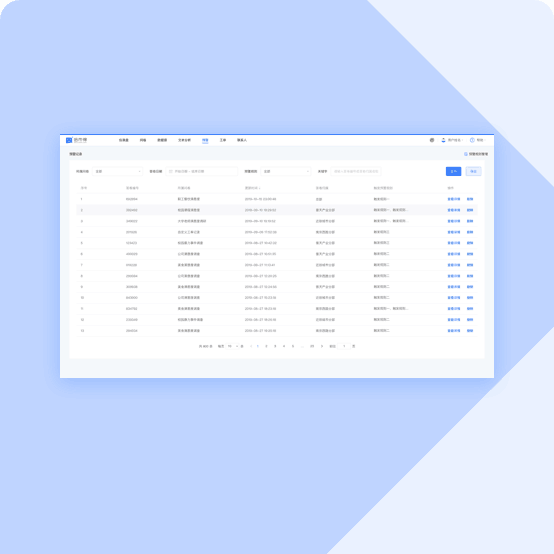Expand the first filter dropdown showing 全部
The width and height of the screenshot is (554, 554).
pyautogui.click(x=118, y=171)
